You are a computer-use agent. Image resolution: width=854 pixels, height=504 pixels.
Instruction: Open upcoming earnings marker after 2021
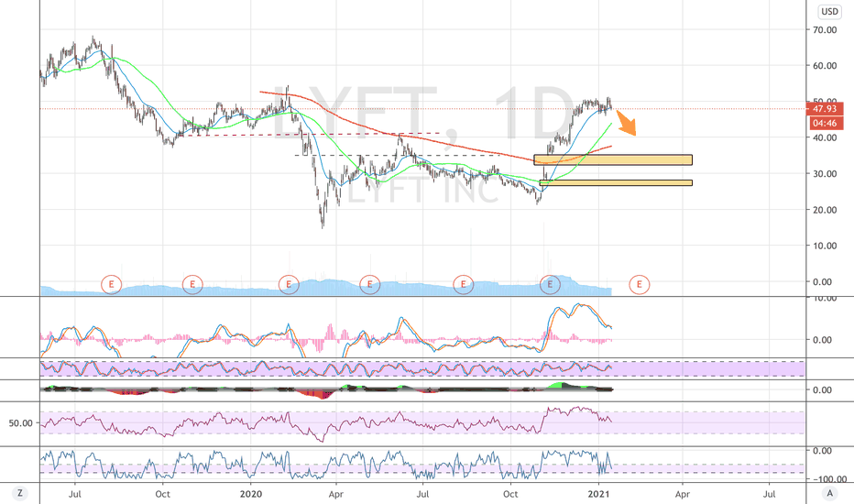[639, 284]
